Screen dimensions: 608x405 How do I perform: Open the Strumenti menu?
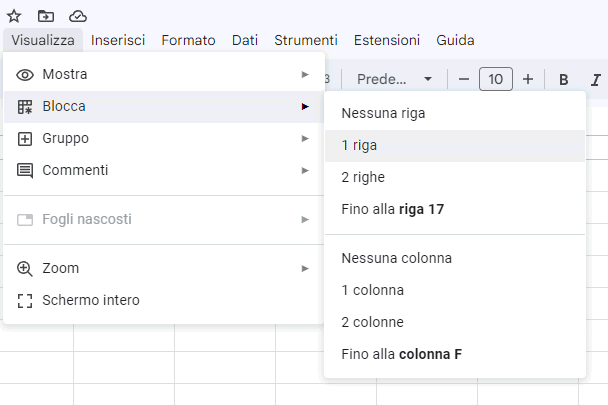click(x=306, y=40)
